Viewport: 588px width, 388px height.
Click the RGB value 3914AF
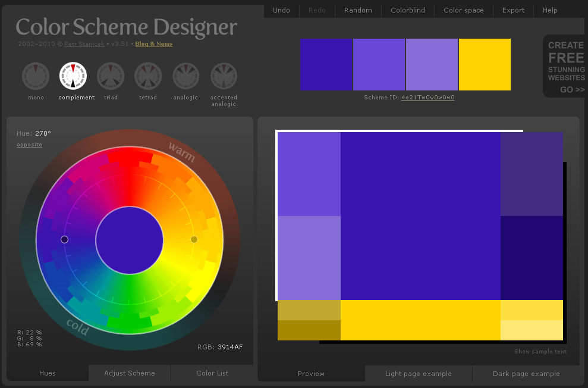pos(230,347)
